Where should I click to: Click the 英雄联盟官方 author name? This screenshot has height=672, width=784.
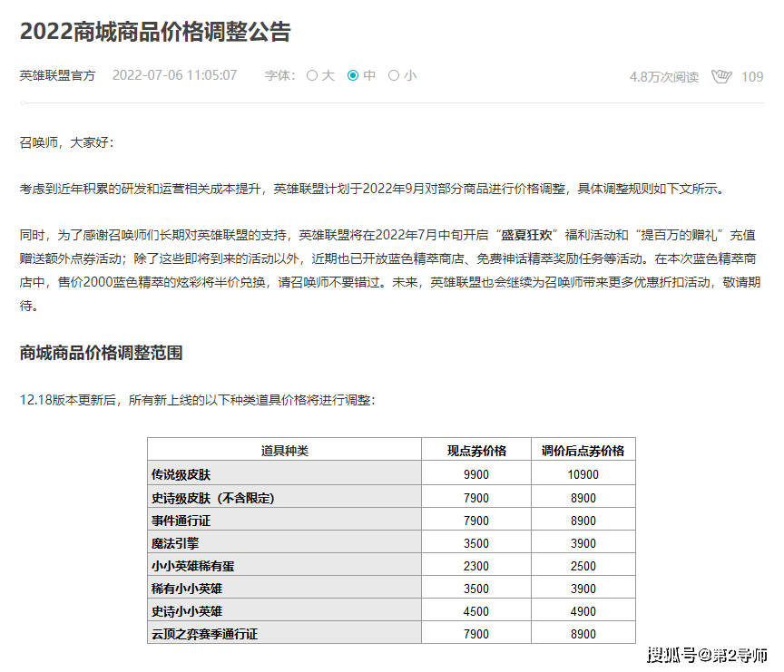57,75
